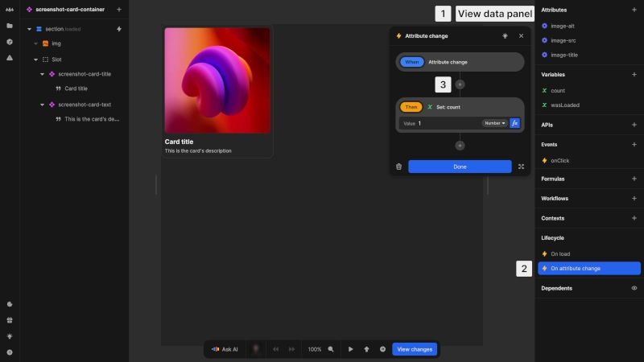Select the wasLoaded variable
This screenshot has width=644, height=362.
click(589, 105)
